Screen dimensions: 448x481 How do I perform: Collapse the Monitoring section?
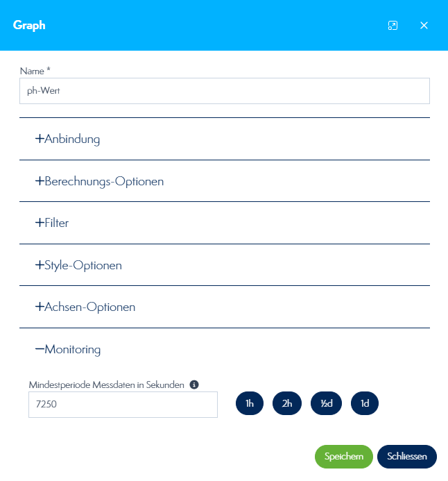tap(72, 349)
